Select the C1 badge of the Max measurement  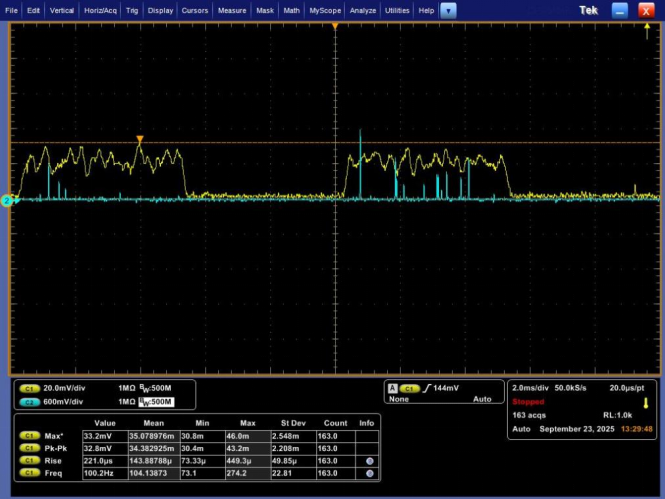click(x=29, y=436)
